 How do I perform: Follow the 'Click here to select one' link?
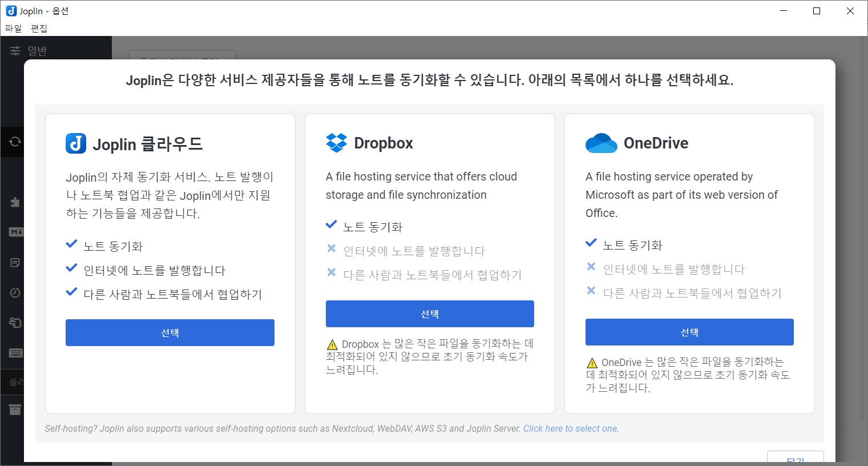571,428
